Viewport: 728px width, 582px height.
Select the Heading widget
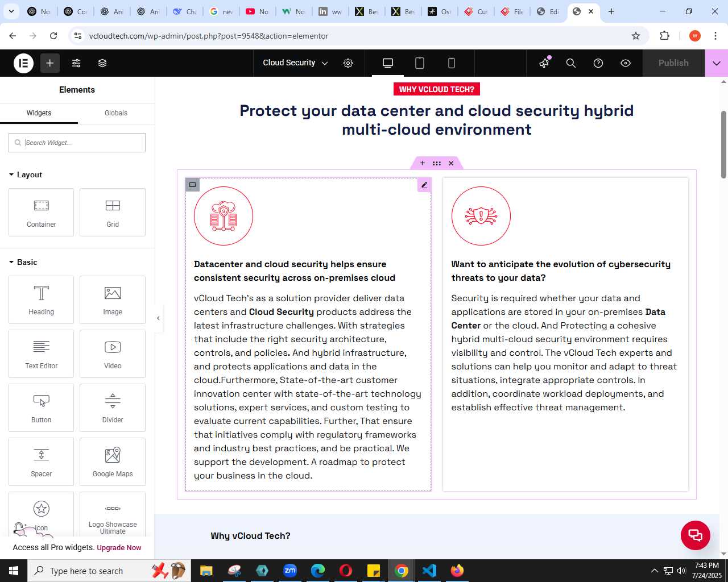(x=41, y=300)
